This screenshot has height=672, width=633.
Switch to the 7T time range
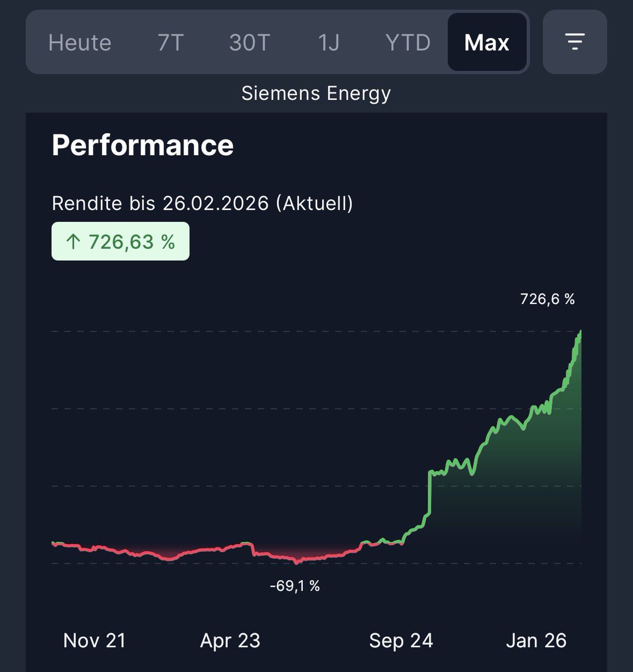(171, 43)
